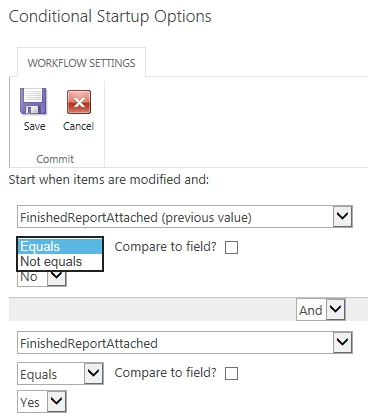Switch to the Workflow Settings tab
The height and width of the screenshot is (418, 368).
pos(81,63)
